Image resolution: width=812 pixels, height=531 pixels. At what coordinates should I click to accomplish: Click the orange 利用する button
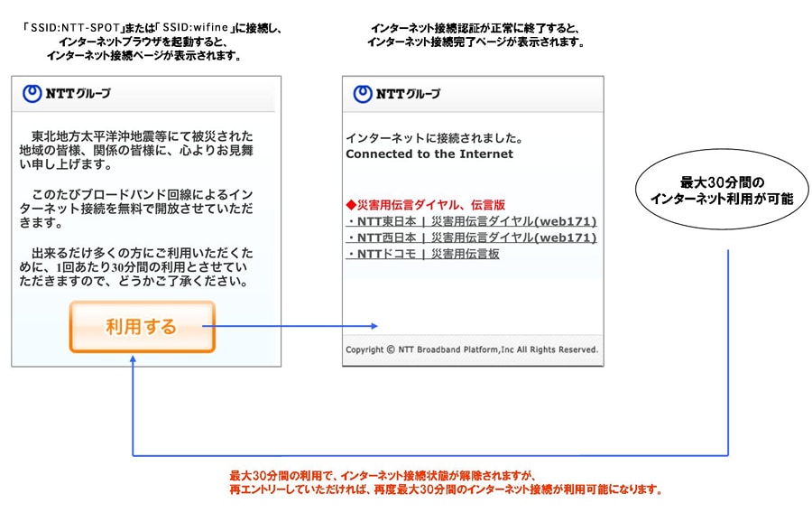click(143, 327)
